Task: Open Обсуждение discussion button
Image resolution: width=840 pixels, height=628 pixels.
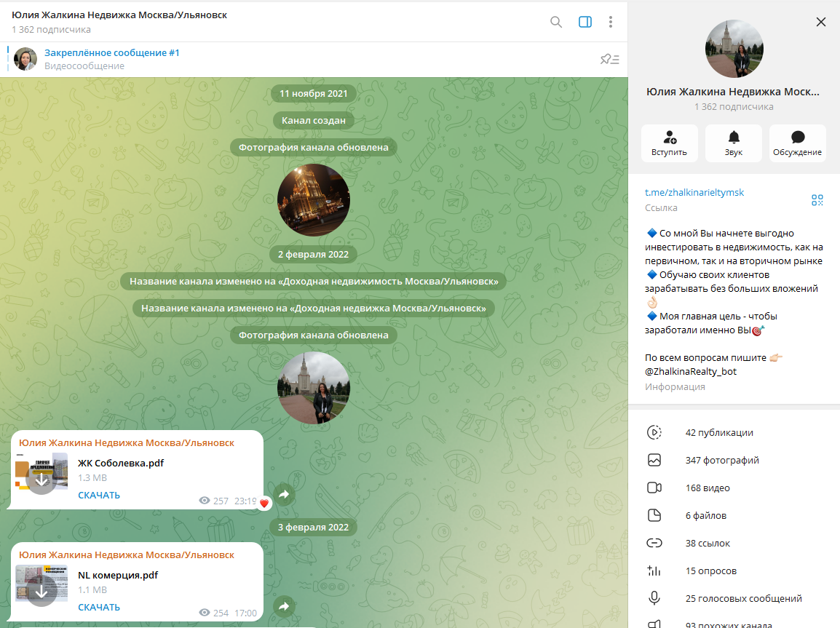Action: click(797, 143)
